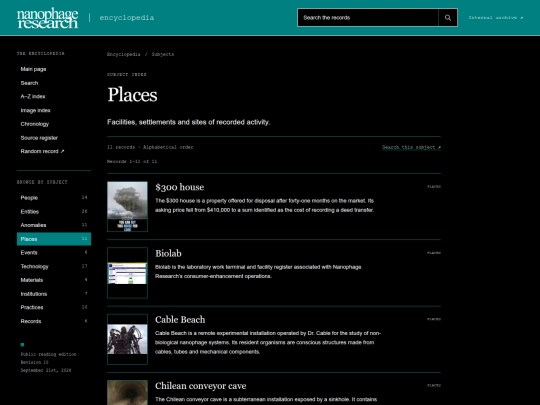This screenshot has height=405, width=540.
Task: Open the Biolab record title
Action: click(168, 253)
